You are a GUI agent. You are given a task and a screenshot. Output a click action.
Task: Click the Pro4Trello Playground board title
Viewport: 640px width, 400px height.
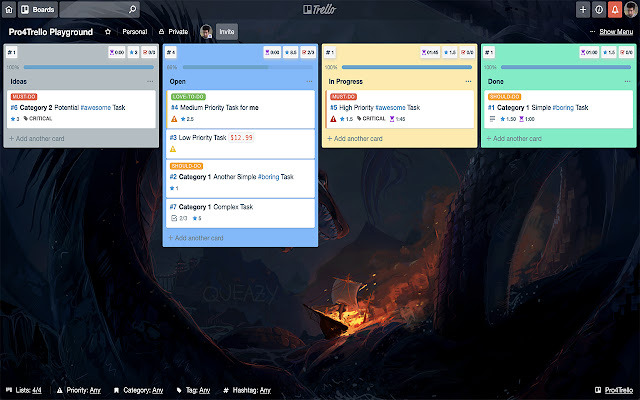point(51,32)
